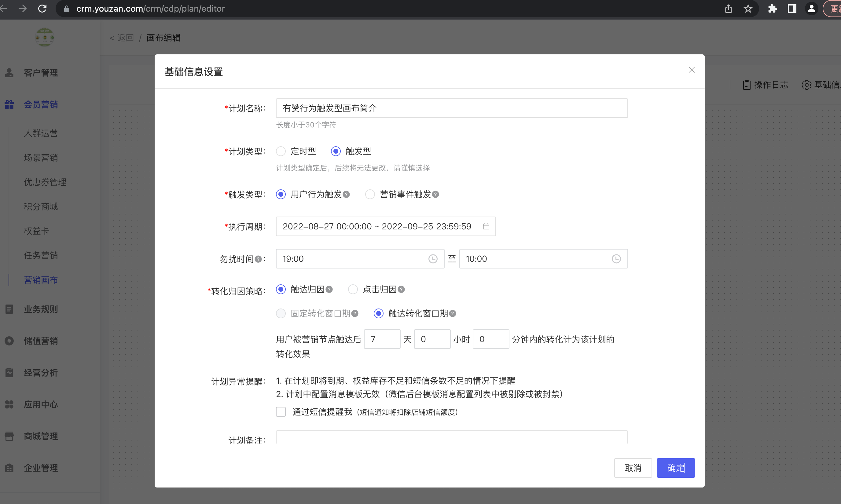This screenshot has height=504, width=841.
Task: Click the 基础信息 gear icon
Action: (x=806, y=85)
